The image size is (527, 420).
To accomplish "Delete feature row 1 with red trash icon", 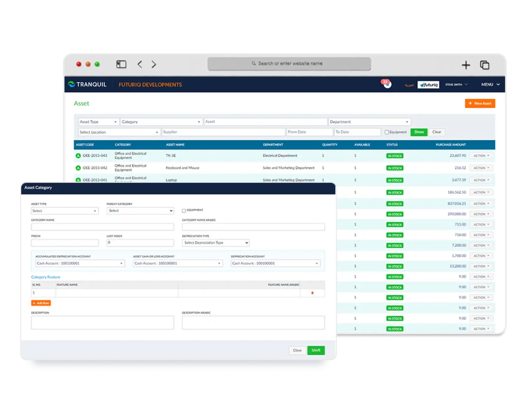I will [312, 293].
